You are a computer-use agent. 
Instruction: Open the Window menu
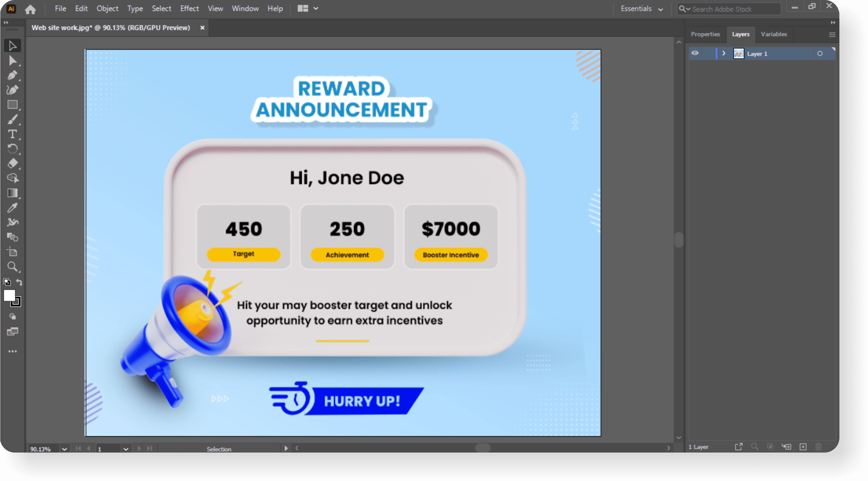(245, 8)
